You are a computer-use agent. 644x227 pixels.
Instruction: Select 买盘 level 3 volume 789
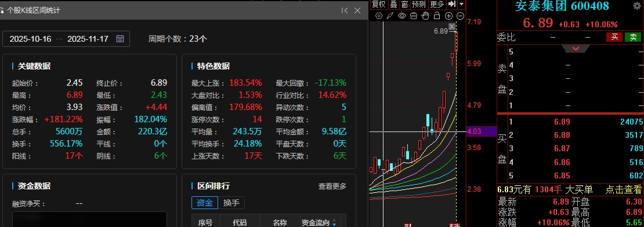(636, 149)
